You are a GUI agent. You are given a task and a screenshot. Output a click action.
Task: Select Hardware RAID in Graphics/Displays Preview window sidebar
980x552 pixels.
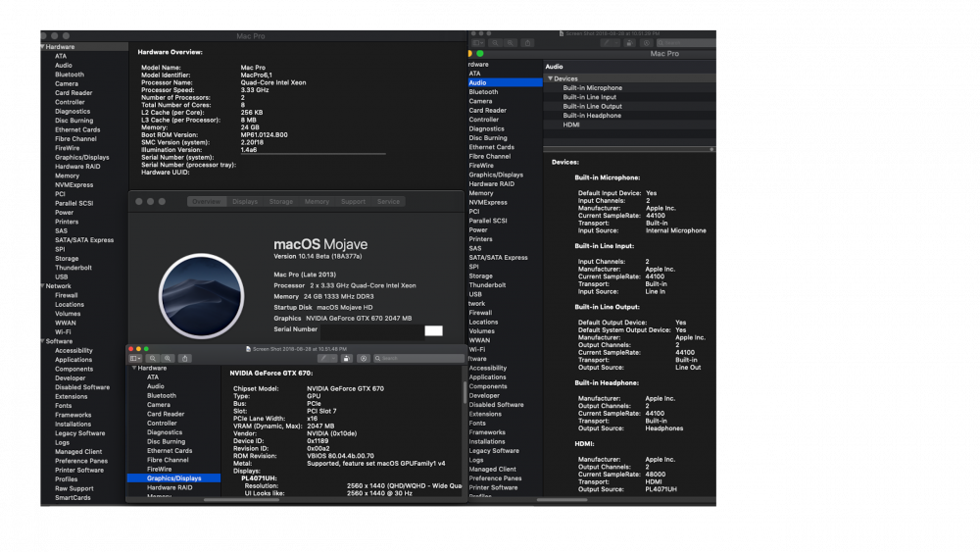[170, 487]
